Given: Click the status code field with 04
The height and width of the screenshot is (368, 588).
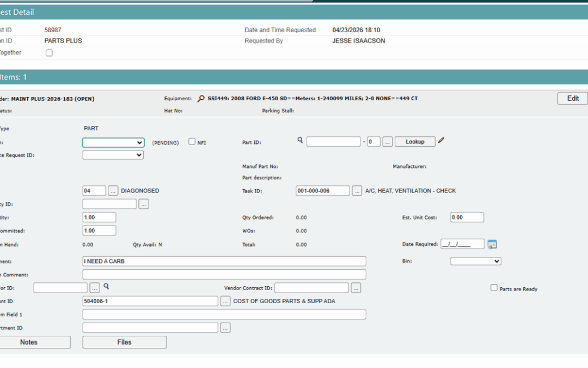Looking at the screenshot, I should click(x=94, y=191).
